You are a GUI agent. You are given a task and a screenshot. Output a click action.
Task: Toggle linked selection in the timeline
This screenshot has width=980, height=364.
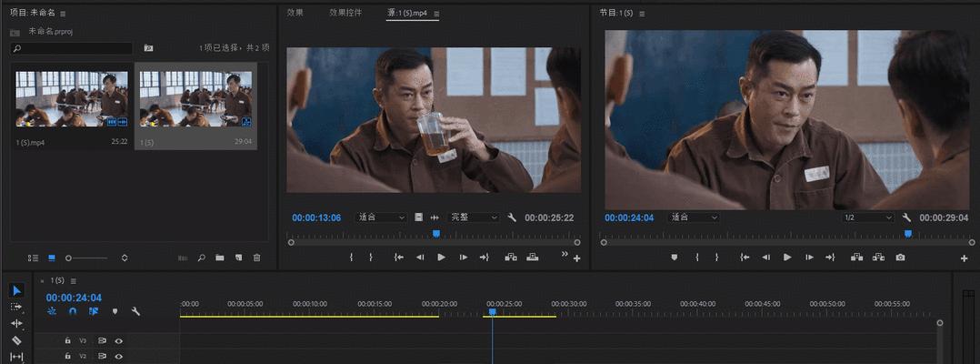(x=94, y=311)
